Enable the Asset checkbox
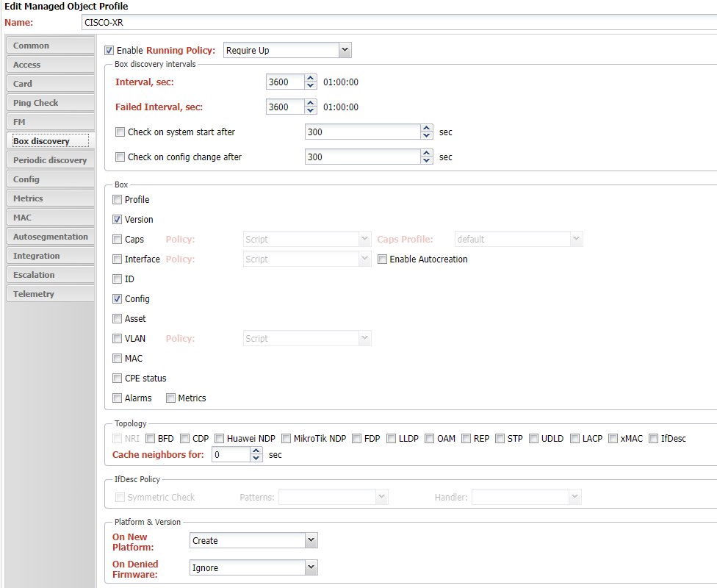 (117, 318)
